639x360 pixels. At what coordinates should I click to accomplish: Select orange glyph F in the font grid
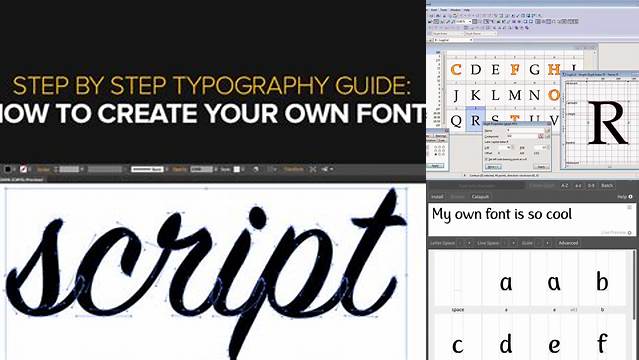pos(515,70)
